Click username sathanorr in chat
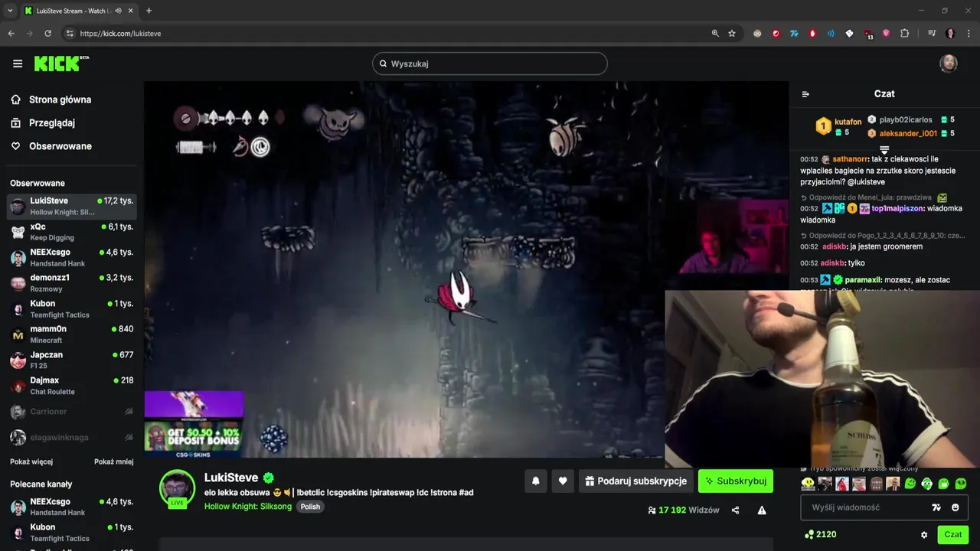The image size is (980, 551). point(850,160)
